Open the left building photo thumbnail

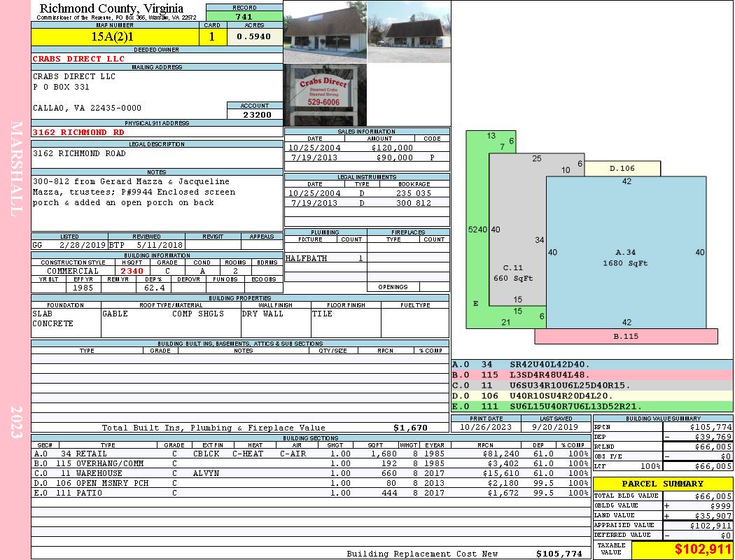click(325, 32)
